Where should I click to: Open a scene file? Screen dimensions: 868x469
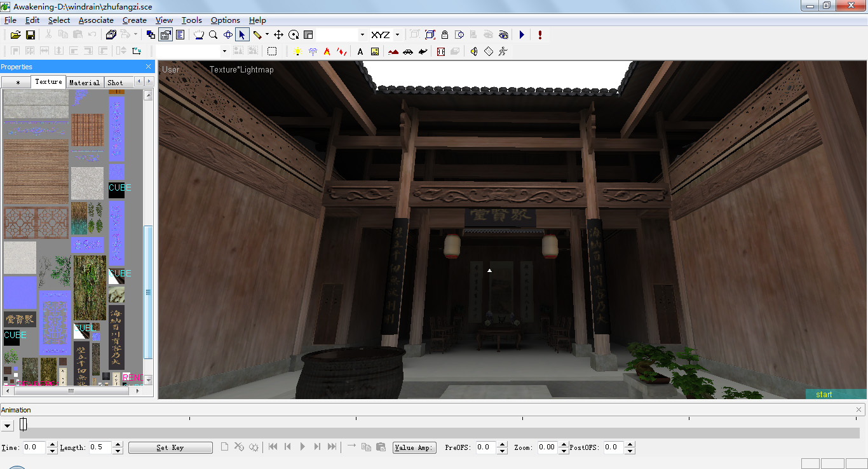pyautogui.click(x=15, y=34)
